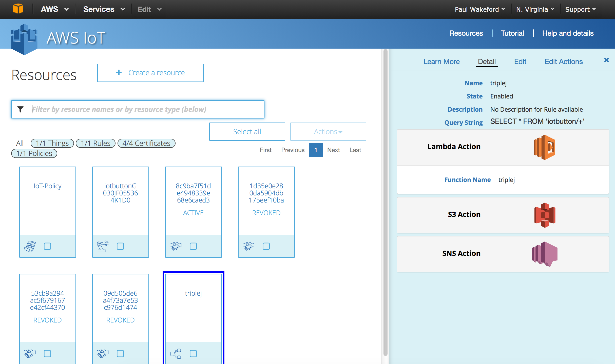Viewport: 615px width, 364px height.
Task: Close the detail panel with the X
Action: click(606, 60)
